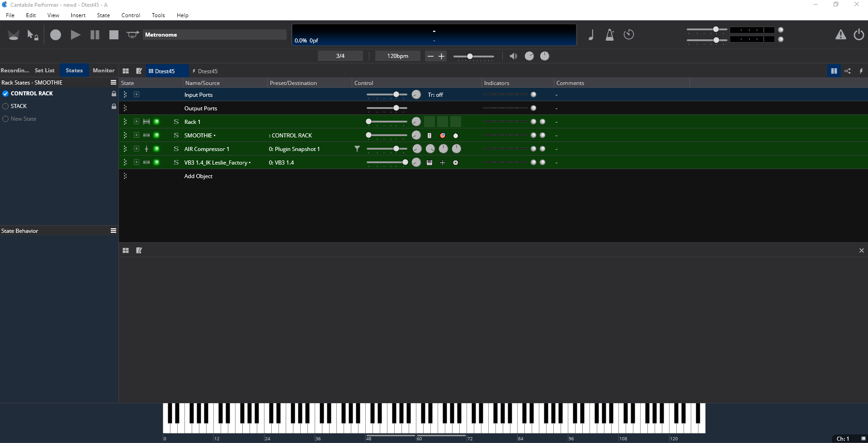Toggle the Rack 1 green enable LED
The height and width of the screenshot is (443, 868).
coord(156,122)
